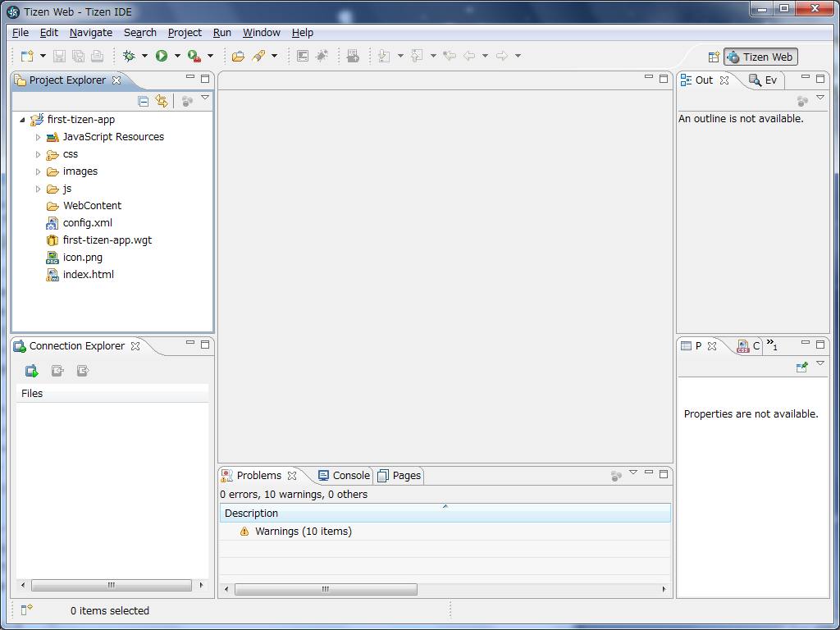Click the Back navigation arrow

pos(469,56)
